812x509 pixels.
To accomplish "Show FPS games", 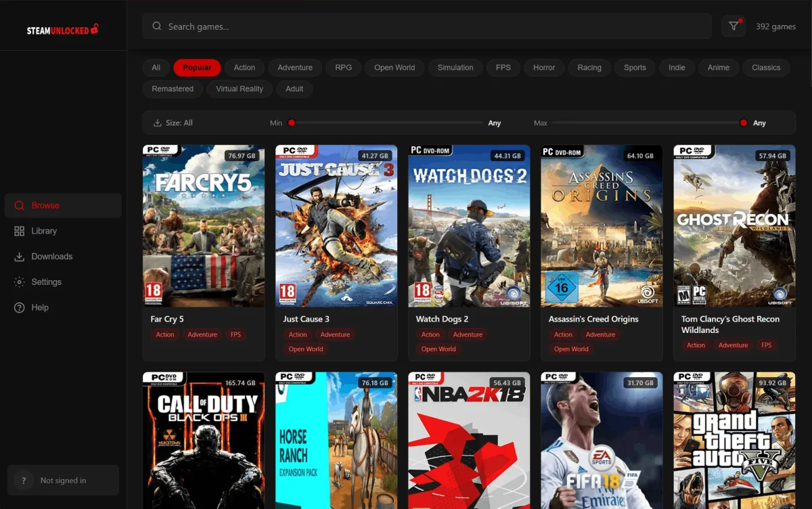I will (x=503, y=68).
